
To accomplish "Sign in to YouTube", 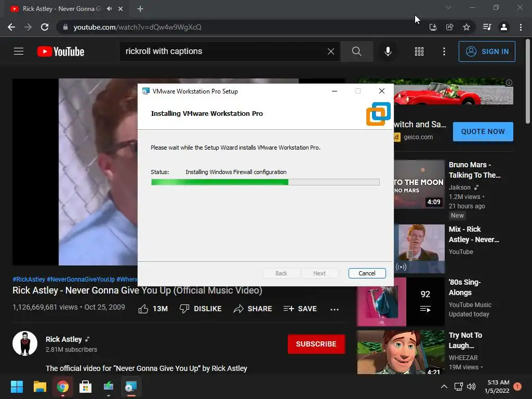I will point(487,51).
